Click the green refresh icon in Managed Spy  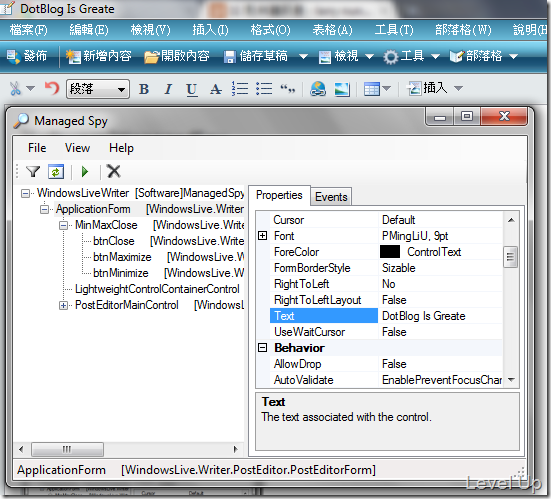point(56,172)
